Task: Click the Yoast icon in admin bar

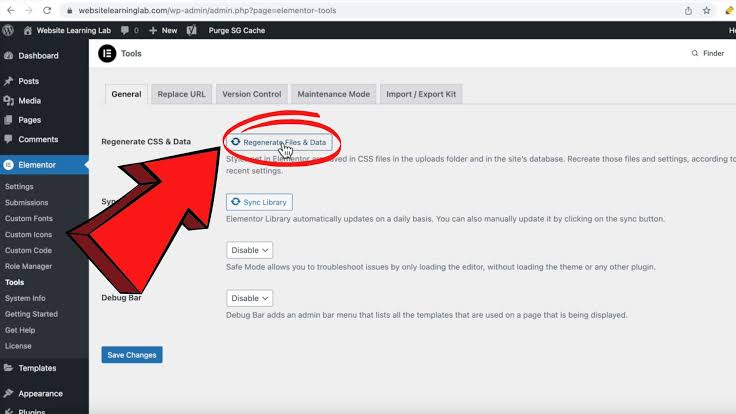Action: [x=192, y=31]
